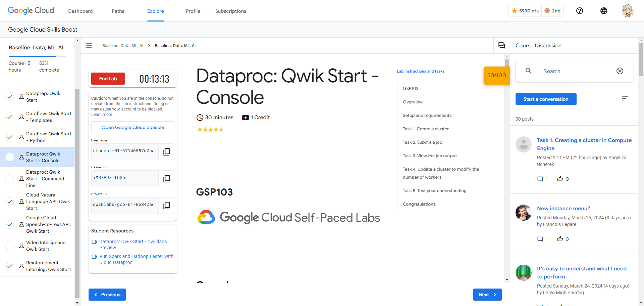Open Run Spark and Hadoop Faster resource

pyautogui.click(x=136, y=259)
